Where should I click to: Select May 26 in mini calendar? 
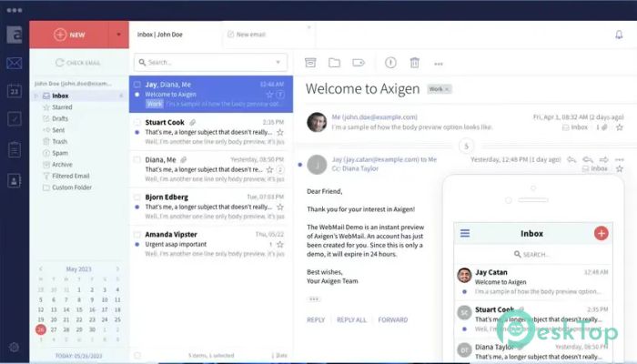pyautogui.click(x=41, y=329)
